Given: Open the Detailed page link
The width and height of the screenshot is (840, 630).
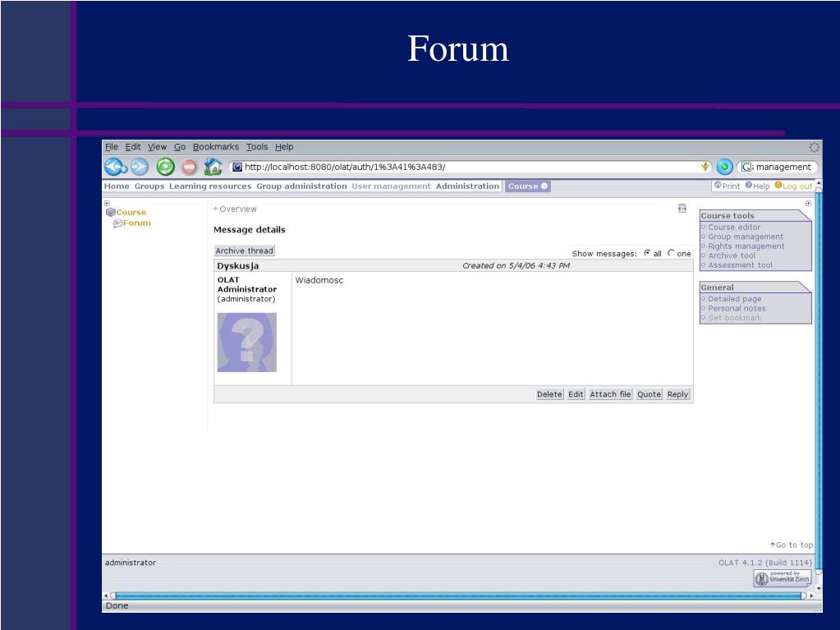Looking at the screenshot, I should 734,299.
